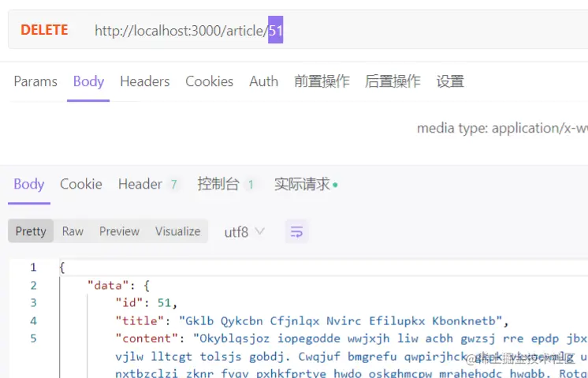Open the 前置操作 tab
The width and height of the screenshot is (588, 378).
pyautogui.click(x=322, y=81)
